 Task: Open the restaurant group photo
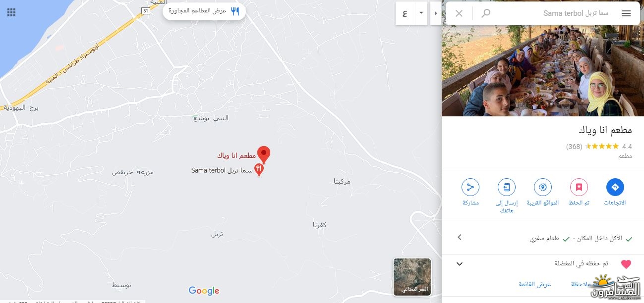click(x=543, y=71)
